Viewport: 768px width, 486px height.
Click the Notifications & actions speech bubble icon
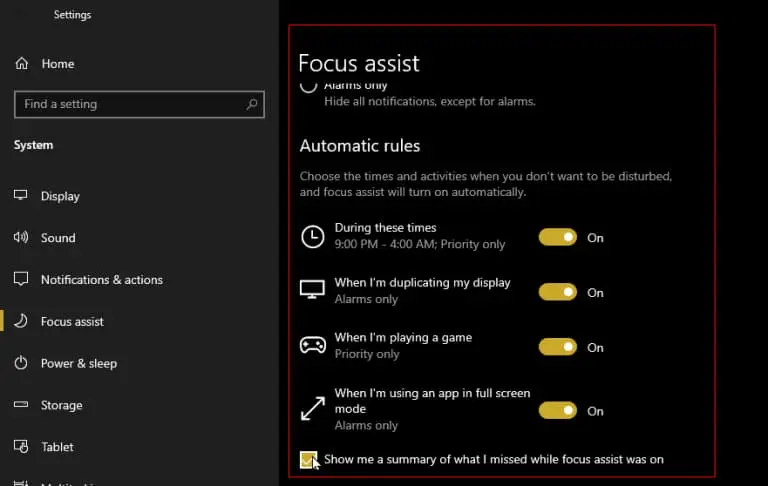[x=21, y=279]
